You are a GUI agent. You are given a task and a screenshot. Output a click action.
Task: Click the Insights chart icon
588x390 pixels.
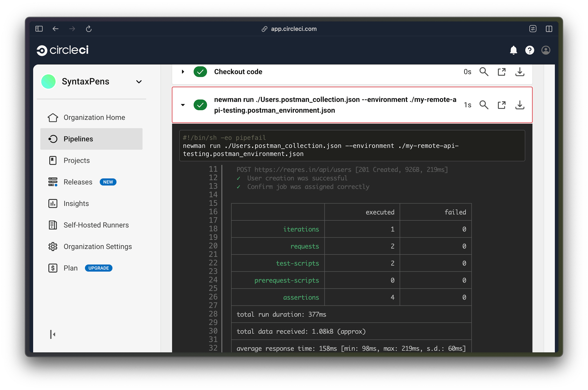pyautogui.click(x=53, y=203)
